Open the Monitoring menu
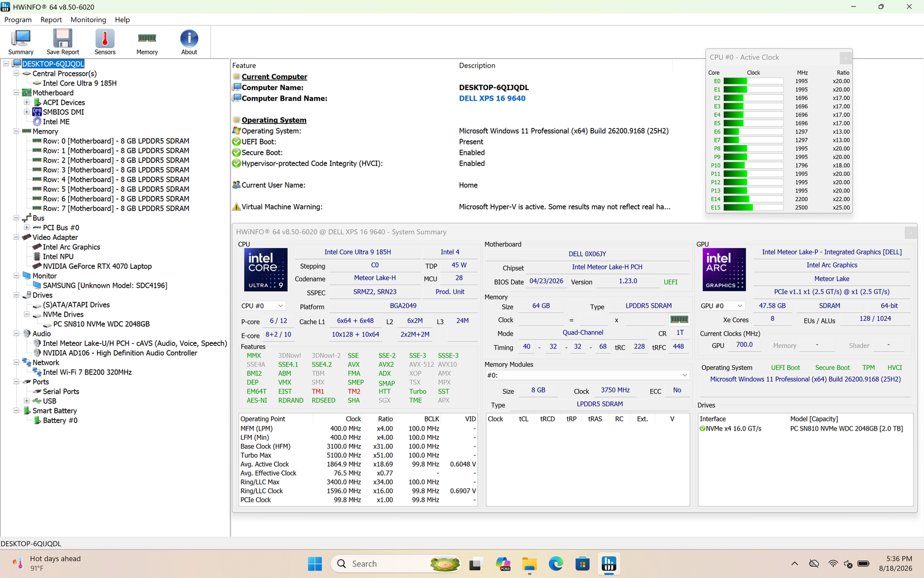This screenshot has height=578, width=924. [x=88, y=20]
